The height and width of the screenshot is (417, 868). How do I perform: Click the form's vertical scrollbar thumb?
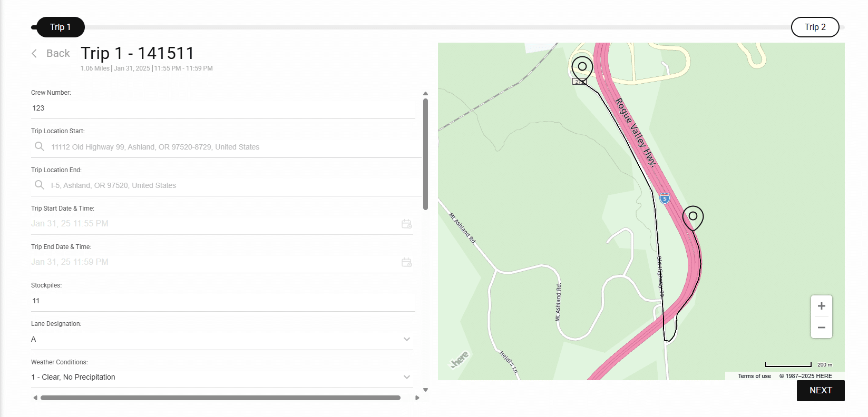coord(425,153)
